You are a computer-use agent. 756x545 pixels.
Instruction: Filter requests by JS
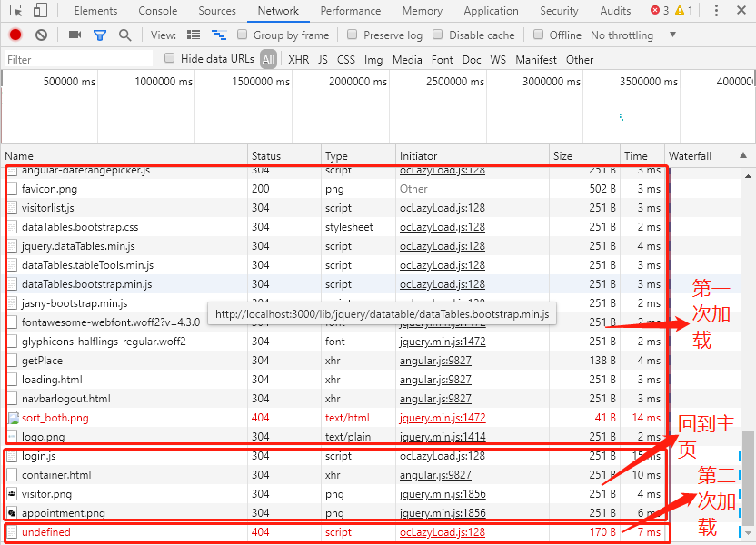coord(323,60)
